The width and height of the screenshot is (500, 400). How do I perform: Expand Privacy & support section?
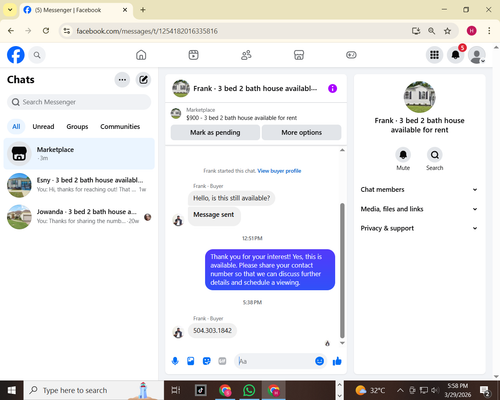(419, 228)
